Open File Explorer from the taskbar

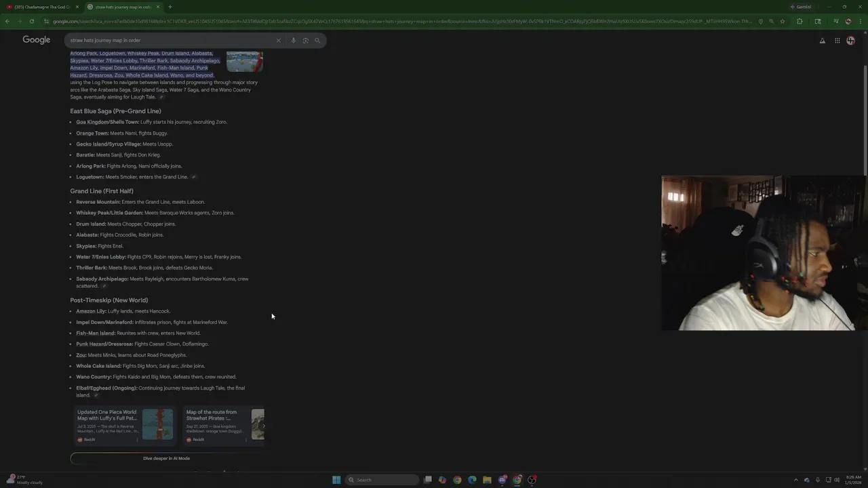[x=487, y=480]
